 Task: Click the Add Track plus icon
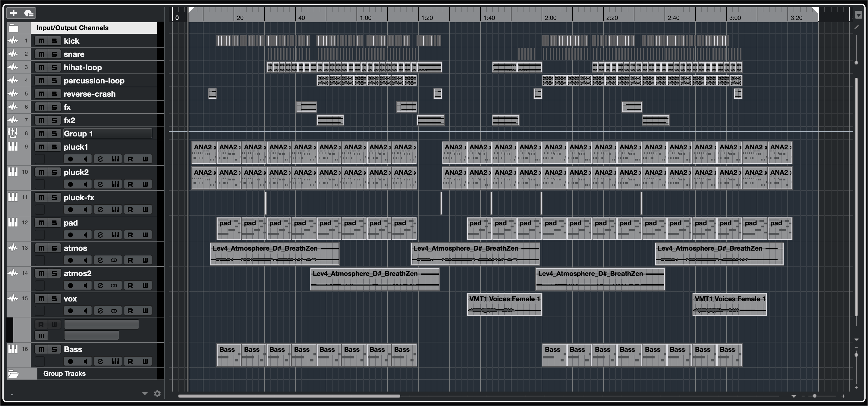pyautogui.click(x=14, y=13)
